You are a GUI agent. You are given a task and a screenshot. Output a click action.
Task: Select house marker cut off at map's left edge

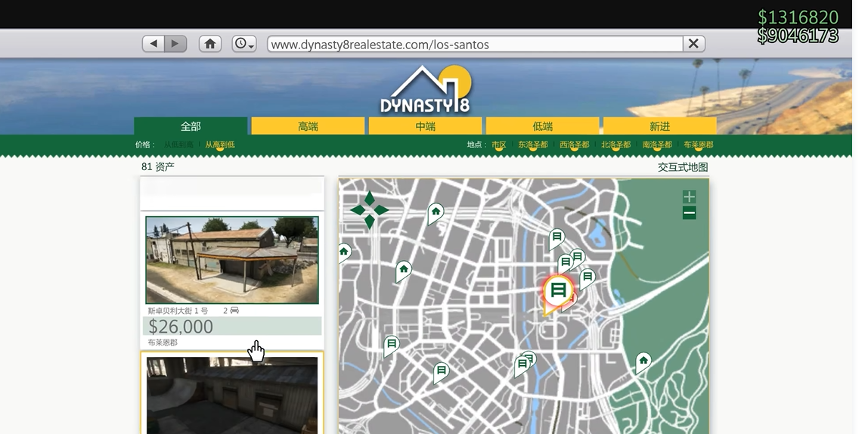(x=343, y=253)
